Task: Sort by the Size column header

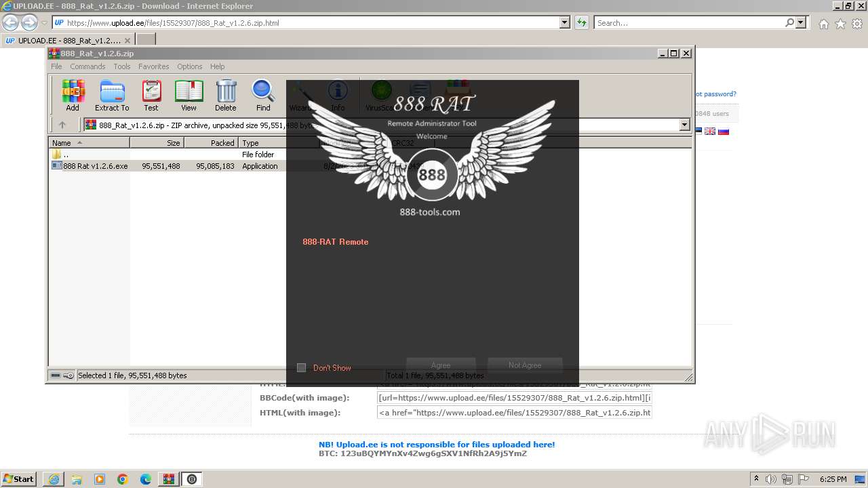Action: pyautogui.click(x=157, y=143)
